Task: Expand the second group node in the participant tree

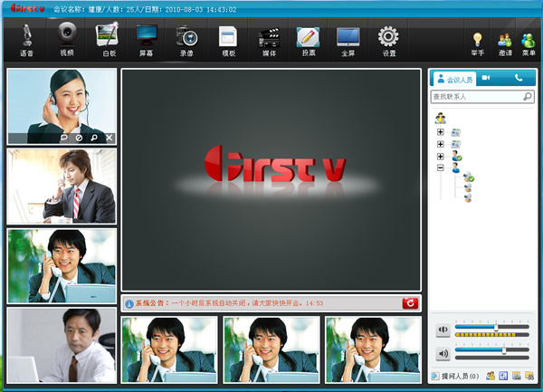Action: pos(440,144)
